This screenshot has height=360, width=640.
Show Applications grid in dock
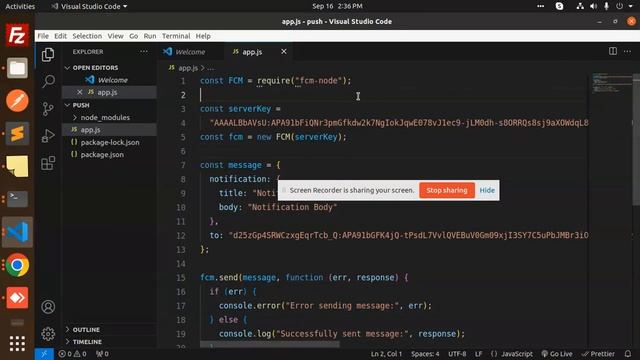click(x=17, y=344)
